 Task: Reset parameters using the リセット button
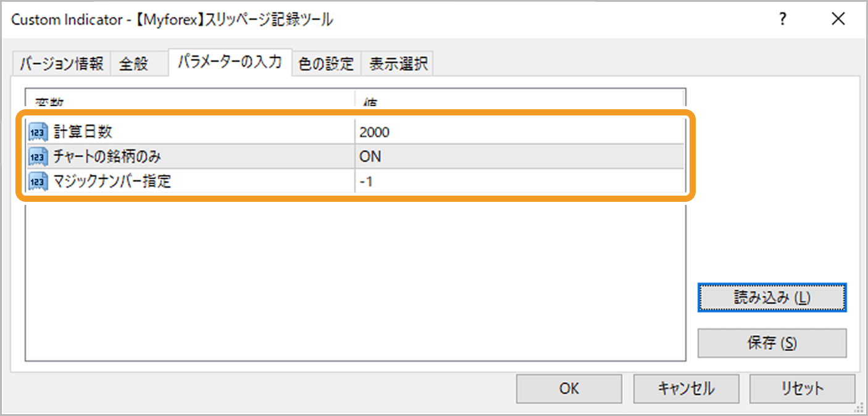pyautogui.click(x=802, y=389)
